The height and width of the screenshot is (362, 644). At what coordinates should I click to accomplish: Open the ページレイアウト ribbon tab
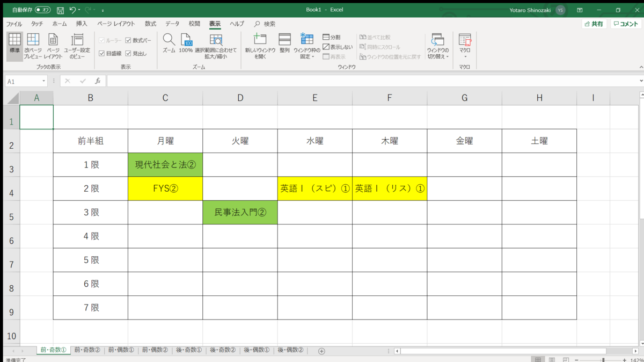pos(116,24)
